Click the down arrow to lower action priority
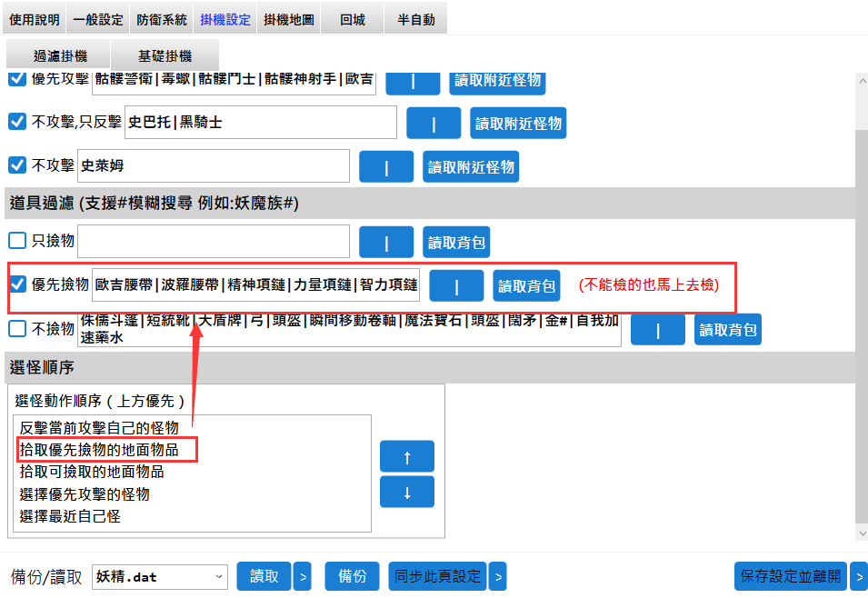This screenshot has height=598, width=868. point(406,492)
